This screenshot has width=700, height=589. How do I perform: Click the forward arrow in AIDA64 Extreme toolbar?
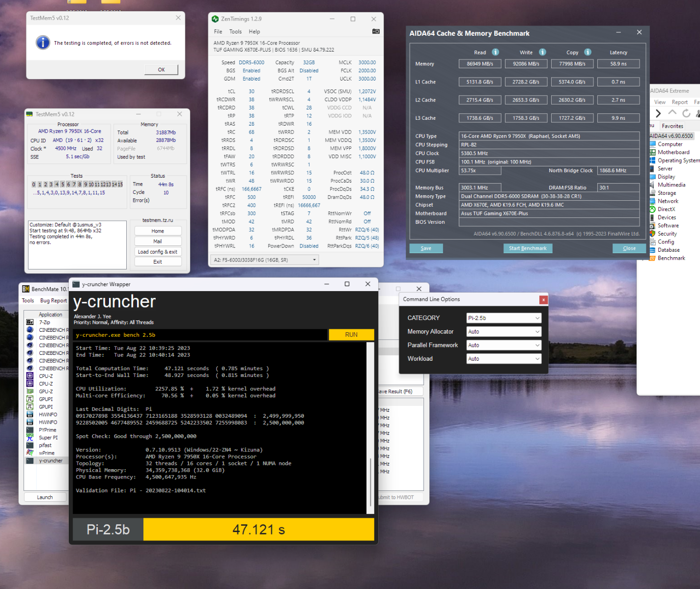658,113
